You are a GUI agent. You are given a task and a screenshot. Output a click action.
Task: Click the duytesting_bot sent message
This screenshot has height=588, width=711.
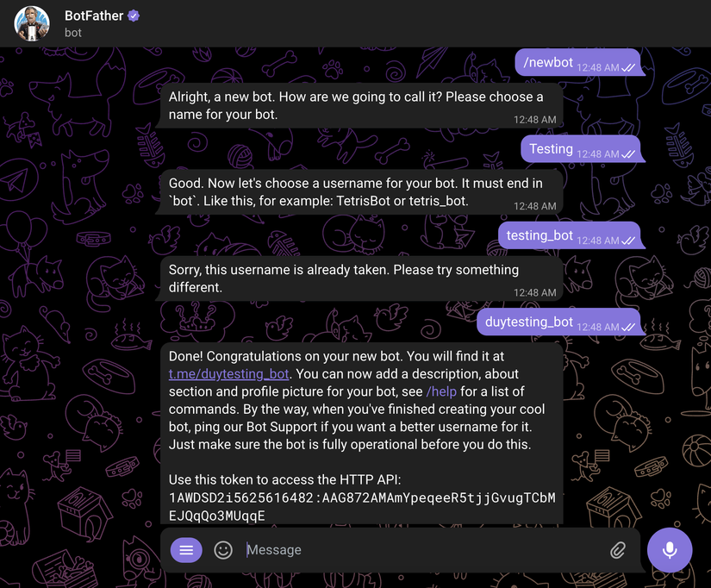click(528, 321)
